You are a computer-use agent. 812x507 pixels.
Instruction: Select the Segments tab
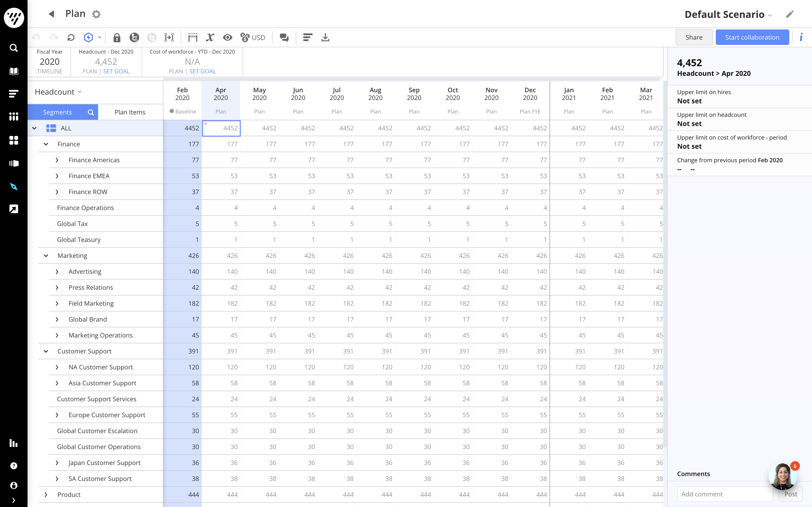click(x=57, y=112)
